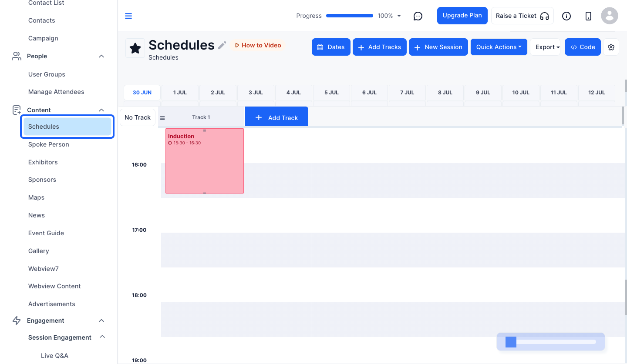Open the Quick Actions dropdown

(499, 47)
